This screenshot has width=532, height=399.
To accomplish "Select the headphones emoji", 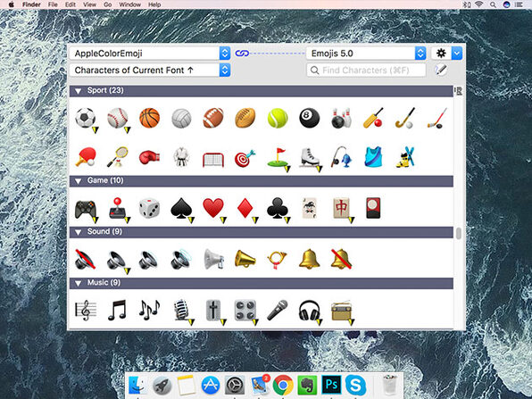I will [309, 311].
